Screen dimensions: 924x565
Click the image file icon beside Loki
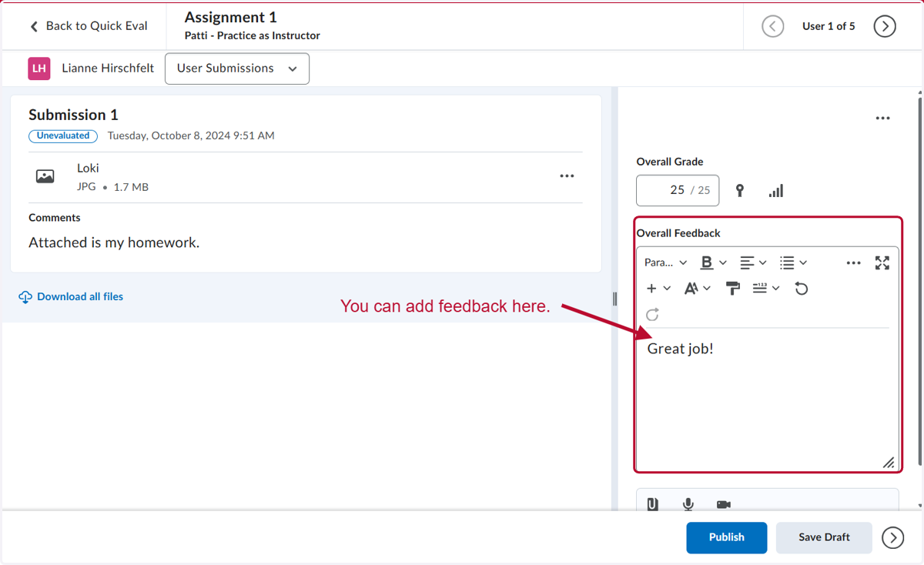[x=45, y=177]
